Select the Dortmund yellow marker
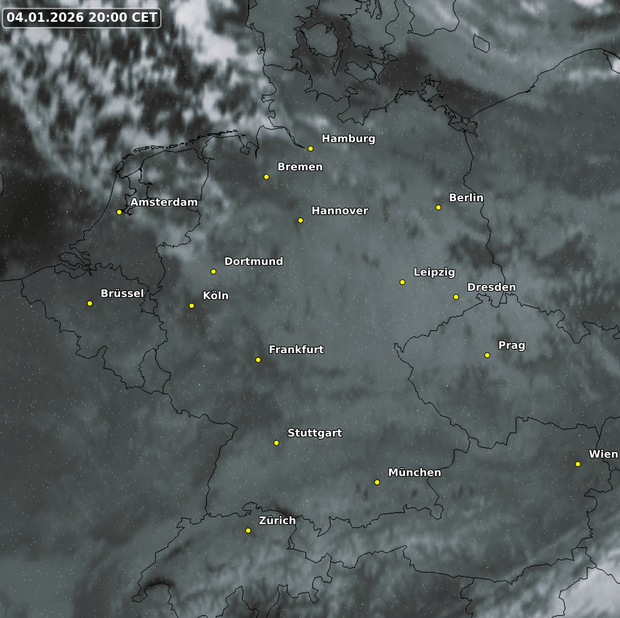This screenshot has width=620, height=618. [x=213, y=271]
